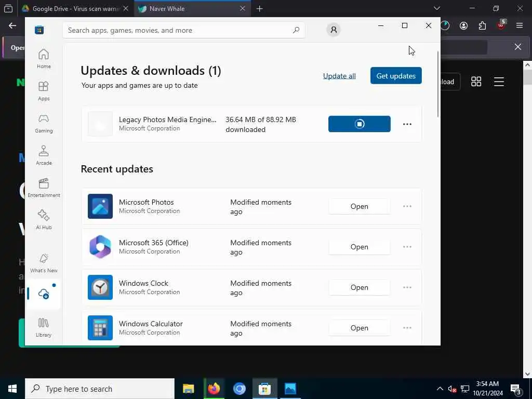Click the Microsoft 365 (Office) app icon
This screenshot has height=399, width=532.
(100, 247)
